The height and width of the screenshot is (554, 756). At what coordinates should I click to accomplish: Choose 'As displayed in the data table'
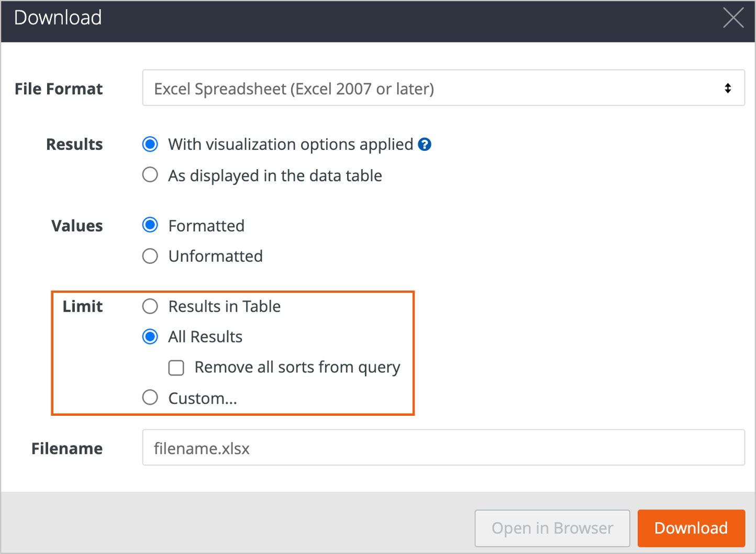[150, 175]
